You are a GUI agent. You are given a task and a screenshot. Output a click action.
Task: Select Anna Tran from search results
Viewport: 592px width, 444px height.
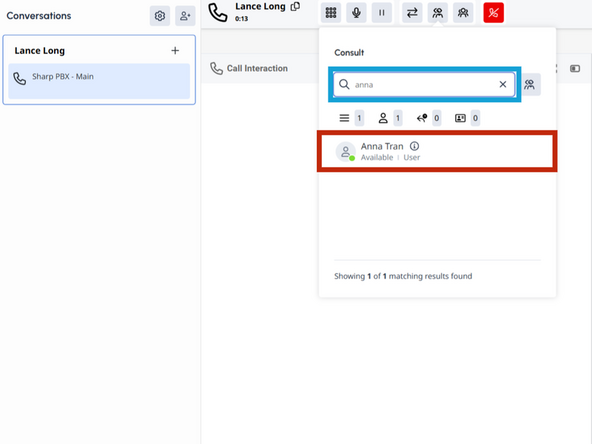(437, 151)
